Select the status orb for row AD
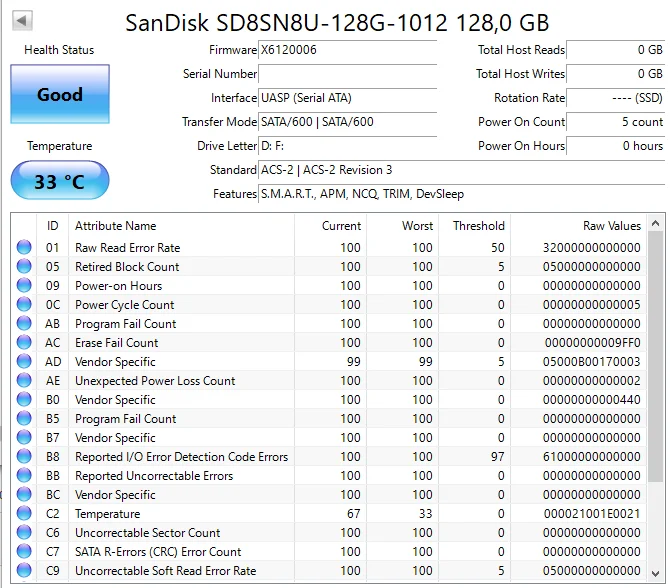The height and width of the screenshot is (588, 670). [24, 362]
